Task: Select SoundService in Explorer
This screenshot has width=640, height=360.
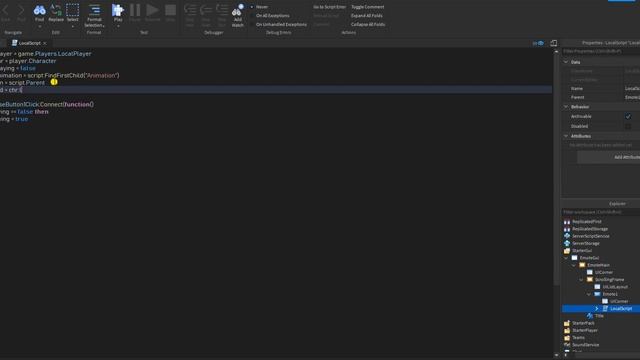Action: pyautogui.click(x=585, y=345)
